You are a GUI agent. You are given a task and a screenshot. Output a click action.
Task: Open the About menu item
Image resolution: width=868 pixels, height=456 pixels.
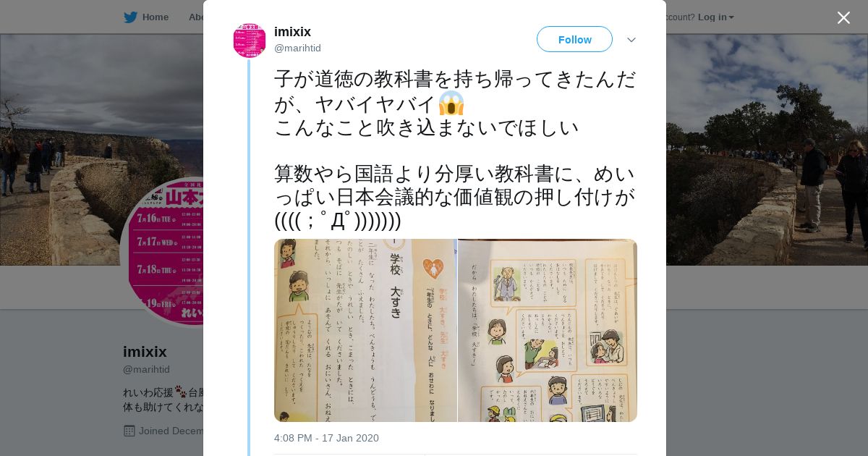click(197, 17)
